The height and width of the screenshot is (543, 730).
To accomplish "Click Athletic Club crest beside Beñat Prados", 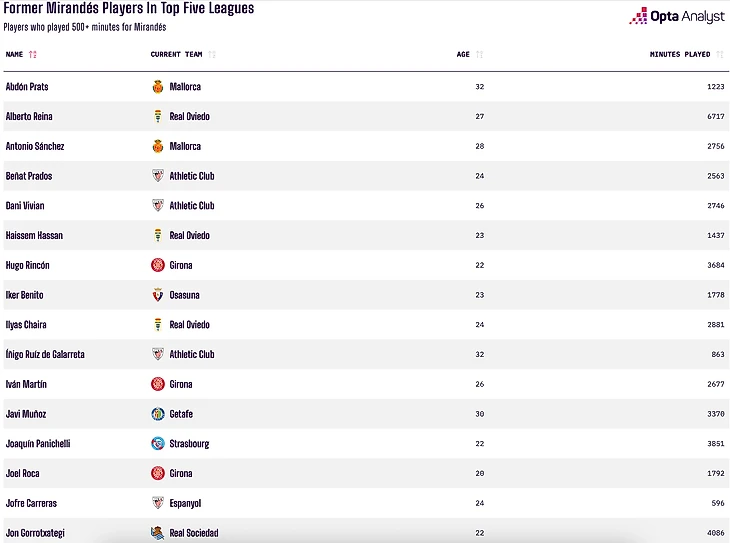I will (x=158, y=176).
